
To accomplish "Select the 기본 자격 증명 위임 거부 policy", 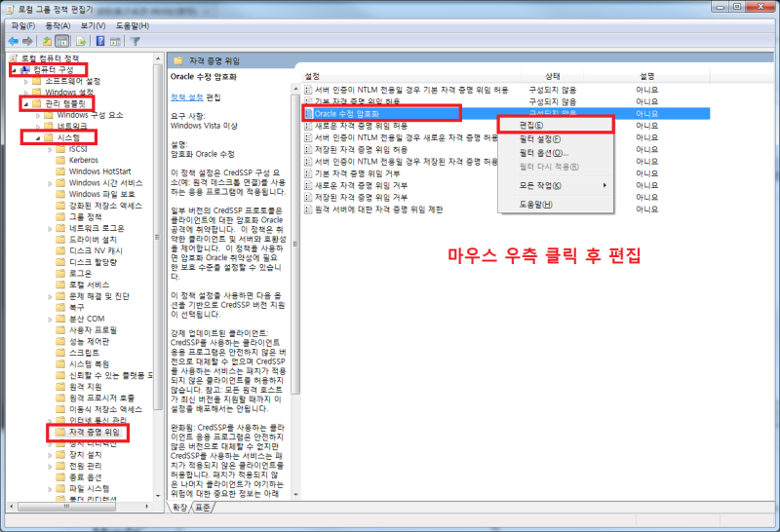I will [357, 173].
